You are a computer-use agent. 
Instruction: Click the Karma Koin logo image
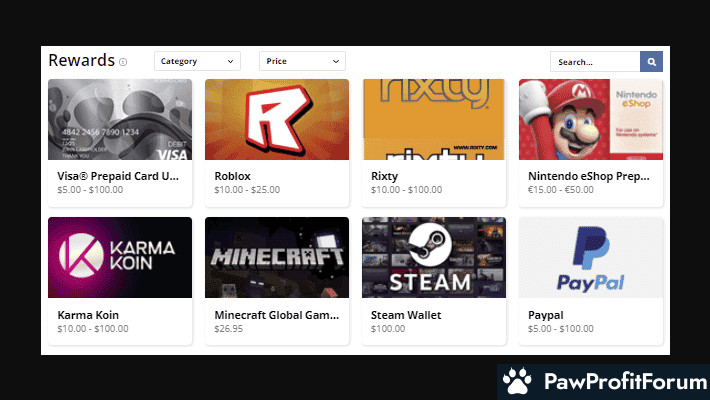[120, 257]
